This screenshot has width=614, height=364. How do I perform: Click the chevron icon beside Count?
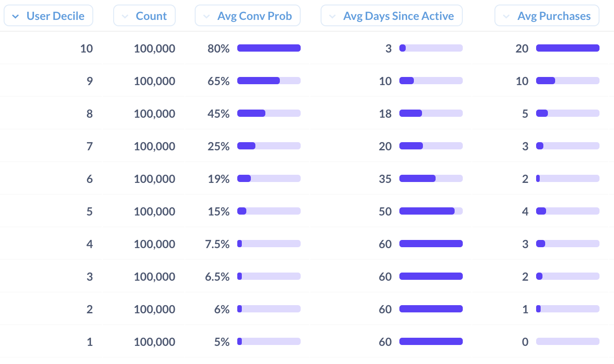[125, 16]
